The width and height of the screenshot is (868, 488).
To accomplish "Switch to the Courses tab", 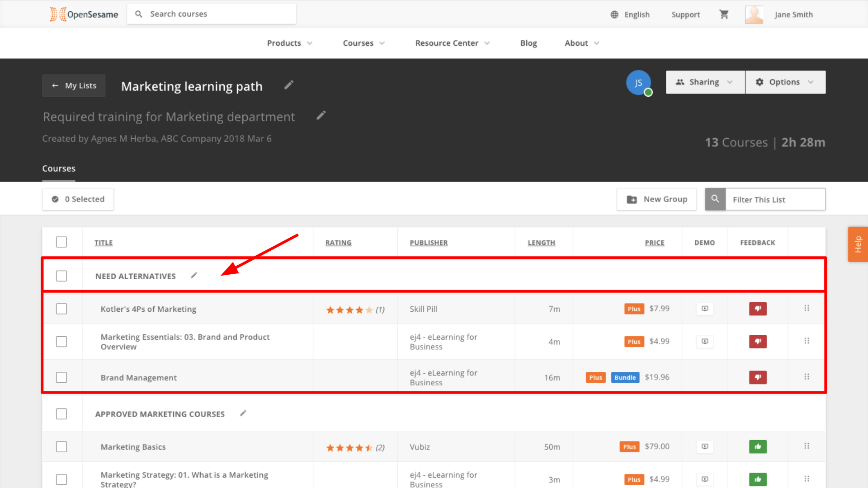I will pos(59,169).
